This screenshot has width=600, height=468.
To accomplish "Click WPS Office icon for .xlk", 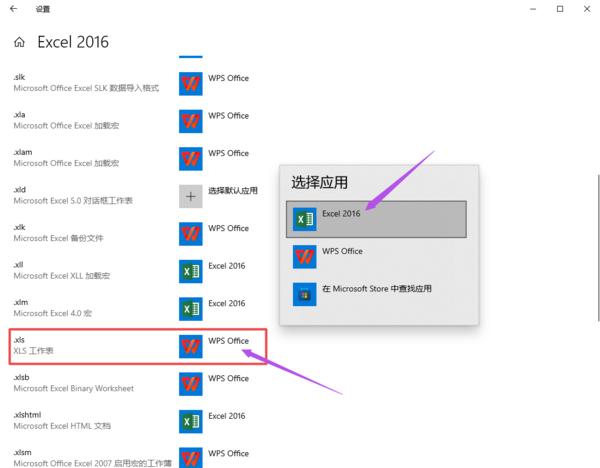I will point(191,234).
